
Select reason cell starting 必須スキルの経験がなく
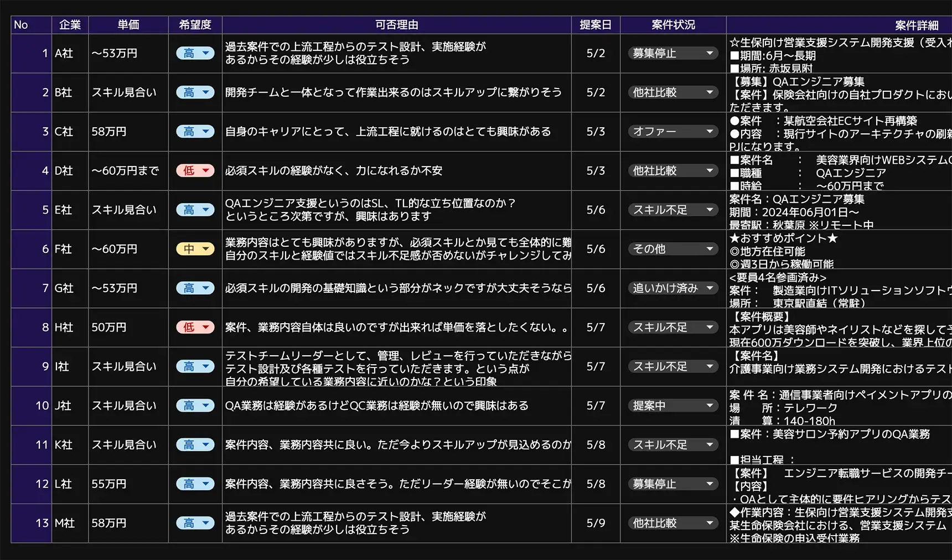(x=397, y=170)
